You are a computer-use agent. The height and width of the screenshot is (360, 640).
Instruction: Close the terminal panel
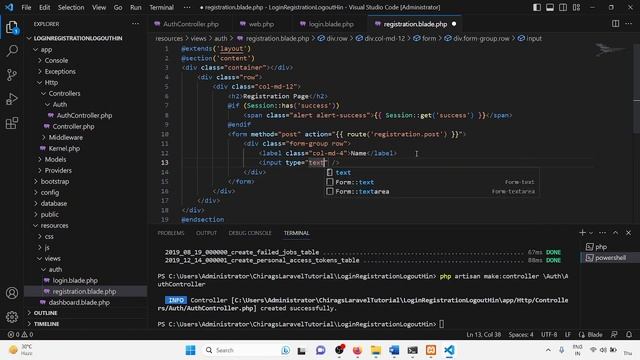tap(629, 233)
